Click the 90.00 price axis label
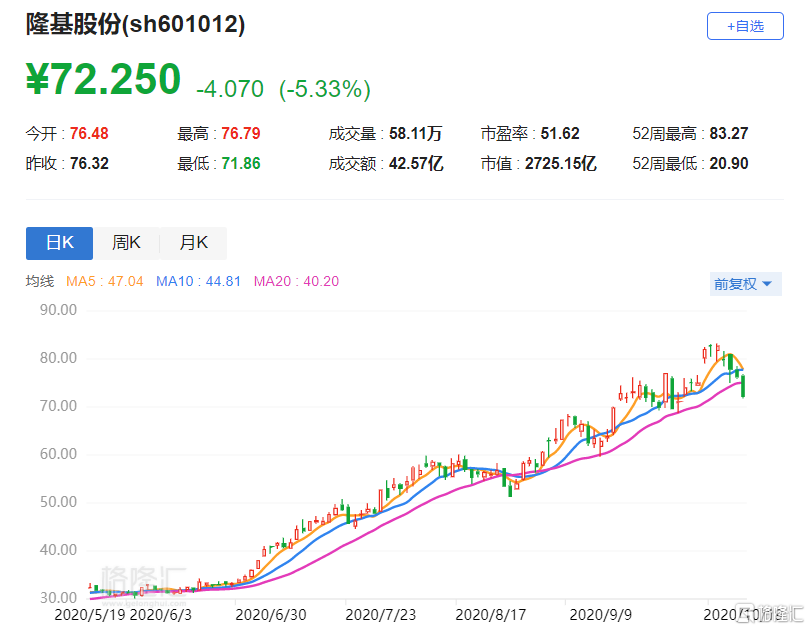Image resolution: width=810 pixels, height=630 pixels. pyautogui.click(x=58, y=310)
